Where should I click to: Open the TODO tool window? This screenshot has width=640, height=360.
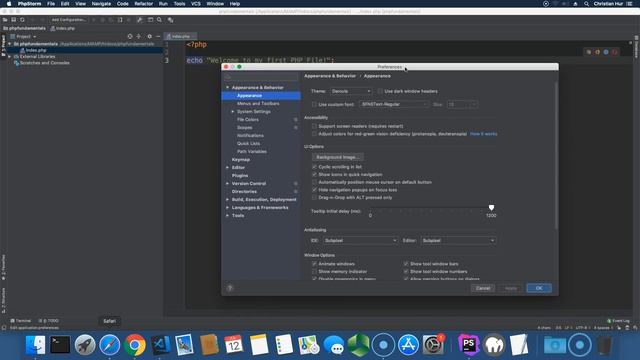coord(49,321)
